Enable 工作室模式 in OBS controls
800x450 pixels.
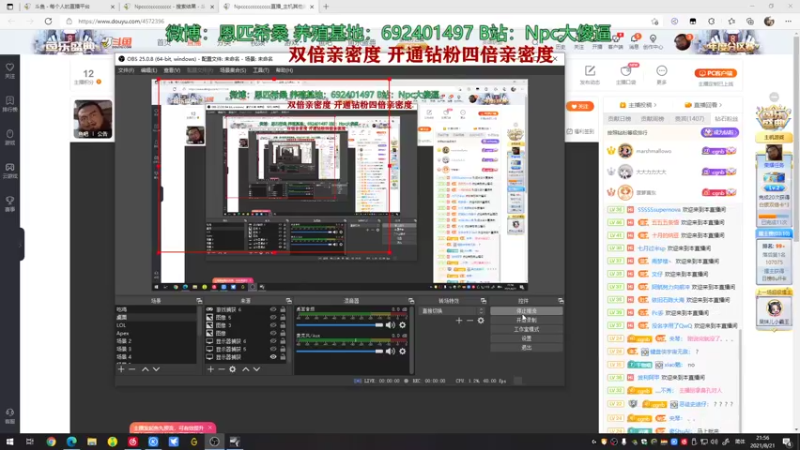[x=527, y=329]
